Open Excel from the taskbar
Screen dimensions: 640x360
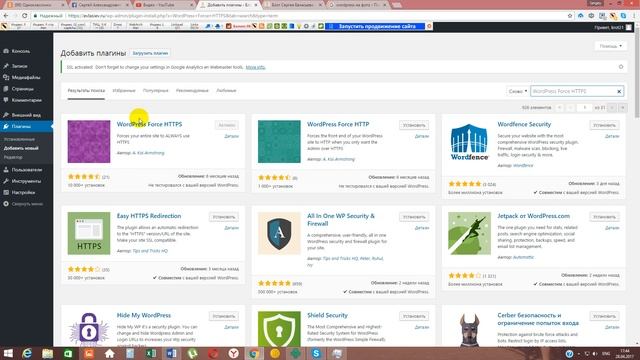(151, 353)
